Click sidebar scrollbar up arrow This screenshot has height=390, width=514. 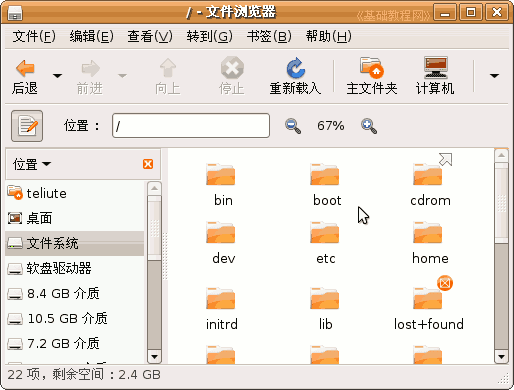154,189
